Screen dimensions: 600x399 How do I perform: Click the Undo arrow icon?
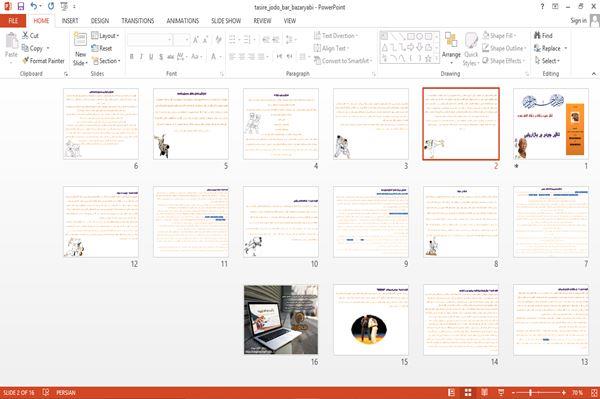pyautogui.click(x=34, y=6)
